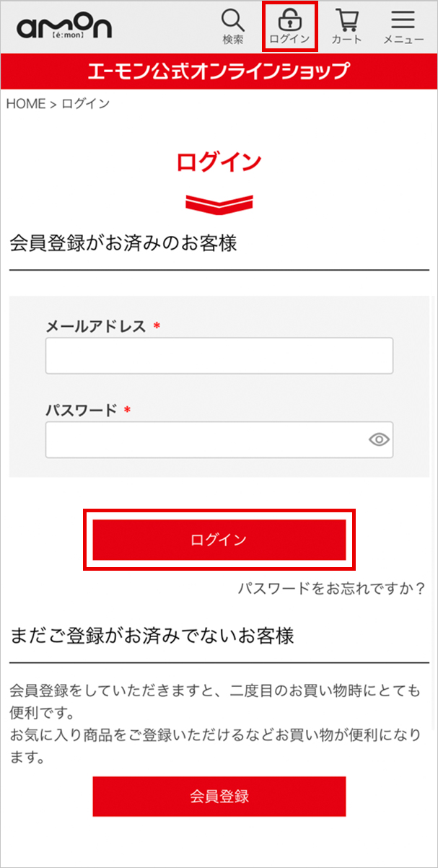Image resolution: width=438 pixels, height=868 pixels.
Task: Toggle password visibility with the eye icon
Action: pyautogui.click(x=378, y=439)
